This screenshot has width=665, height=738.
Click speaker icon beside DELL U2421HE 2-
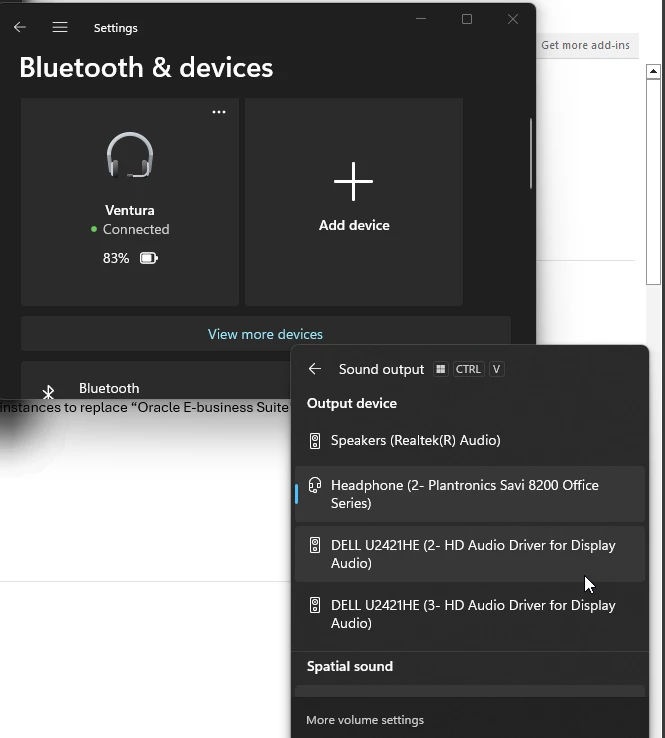[315, 545]
